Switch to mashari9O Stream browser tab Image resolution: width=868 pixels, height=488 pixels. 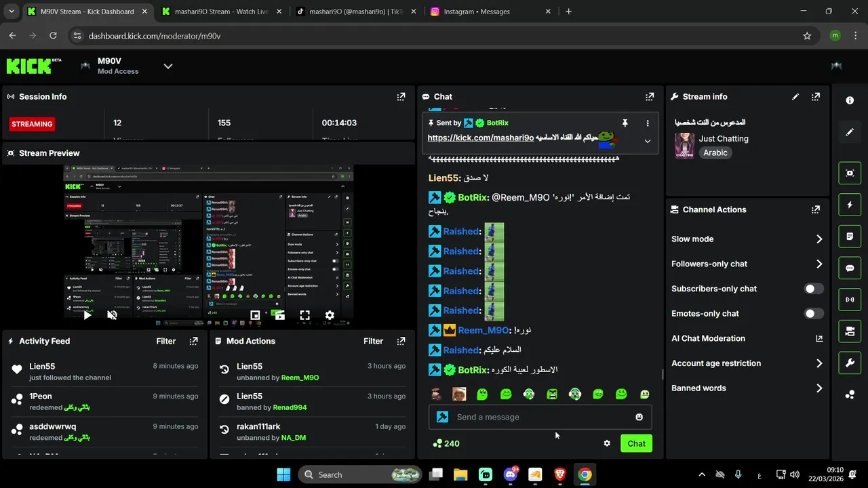click(x=222, y=12)
